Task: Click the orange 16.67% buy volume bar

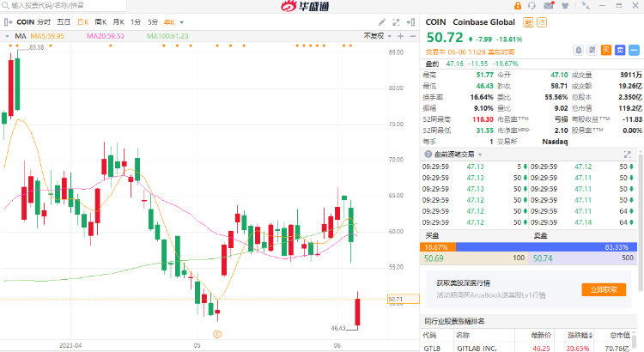Action: click(x=438, y=247)
